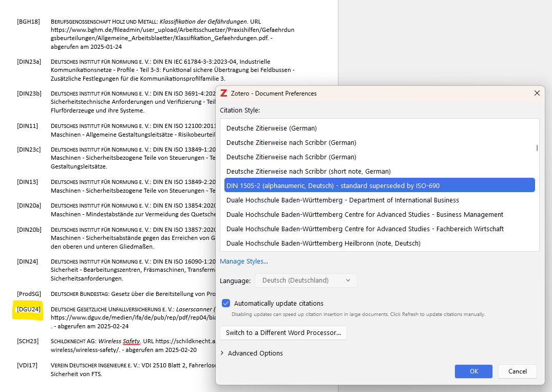Viewport: 552px width, 392px height.
Task: Click the underlined word Safety in Wireless Safety
Action: coord(131,341)
